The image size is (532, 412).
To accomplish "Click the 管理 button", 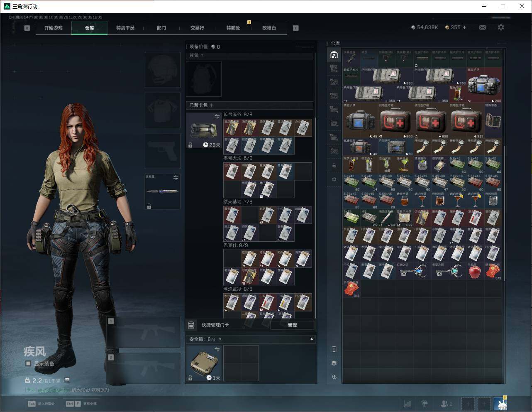I will 292,325.
